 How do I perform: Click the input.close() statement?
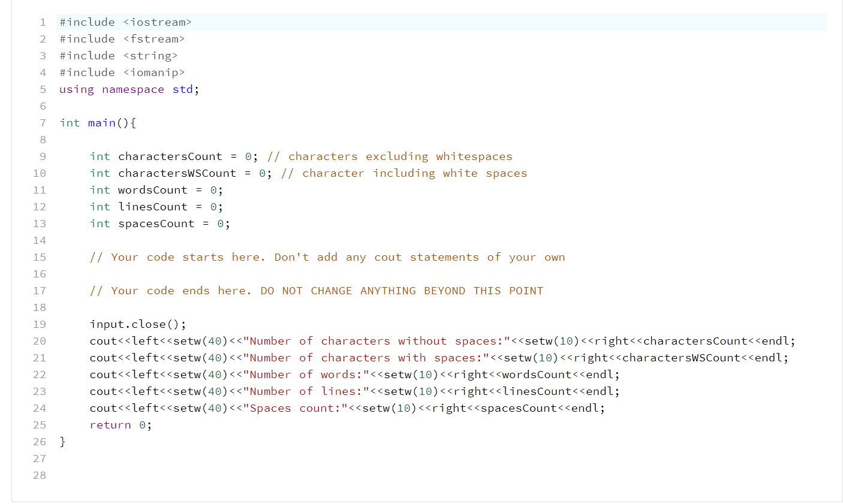coord(138,324)
